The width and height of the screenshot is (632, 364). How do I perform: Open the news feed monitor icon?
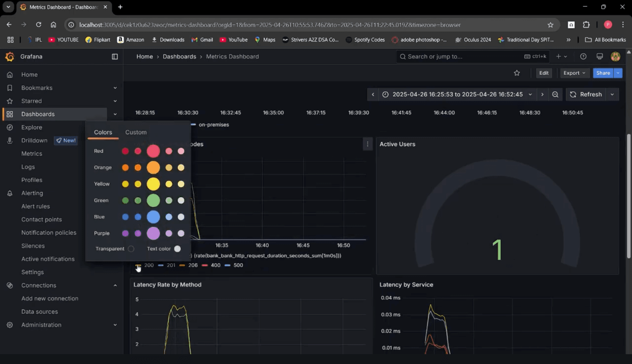pos(599,57)
